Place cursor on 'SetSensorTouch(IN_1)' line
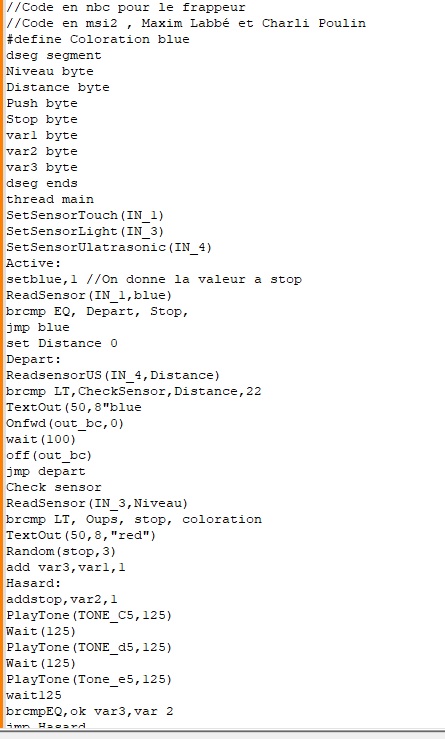Viewport: 445px width, 739px height. tap(85, 215)
